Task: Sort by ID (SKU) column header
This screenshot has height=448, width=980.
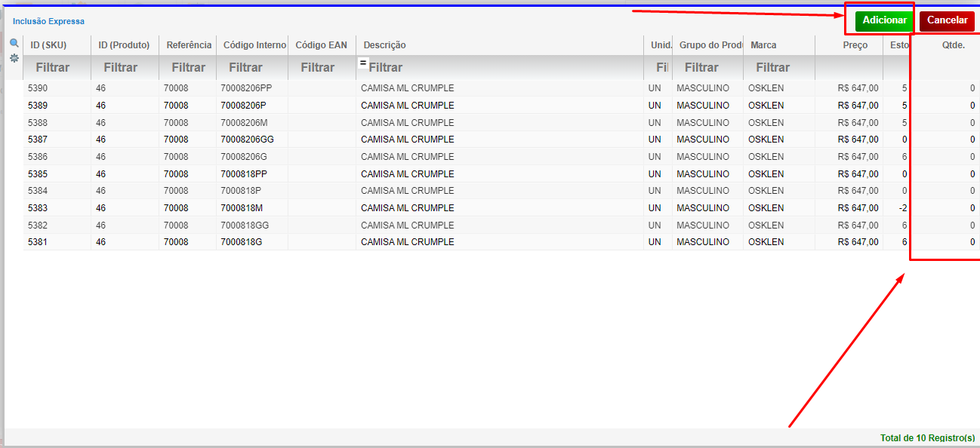Action: [x=48, y=45]
